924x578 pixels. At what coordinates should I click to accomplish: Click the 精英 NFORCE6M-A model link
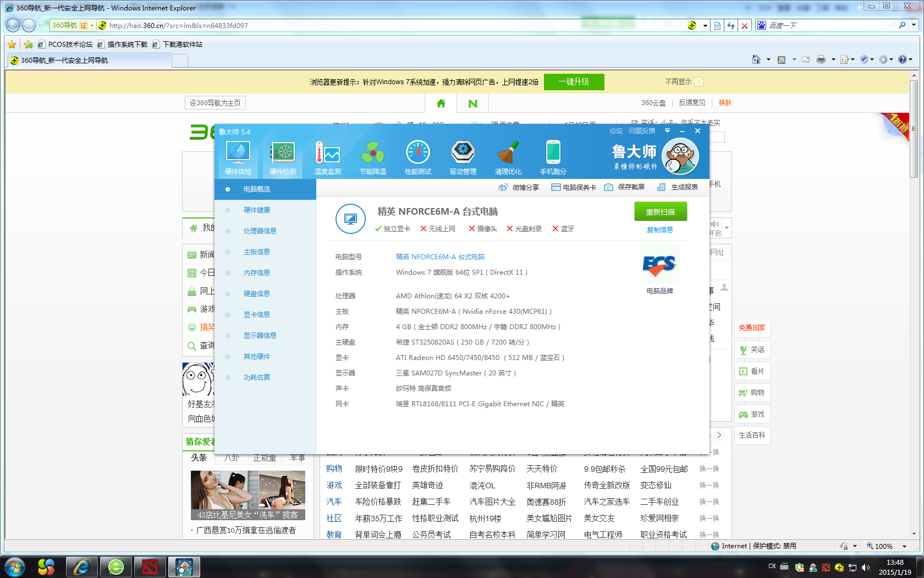[x=440, y=257]
